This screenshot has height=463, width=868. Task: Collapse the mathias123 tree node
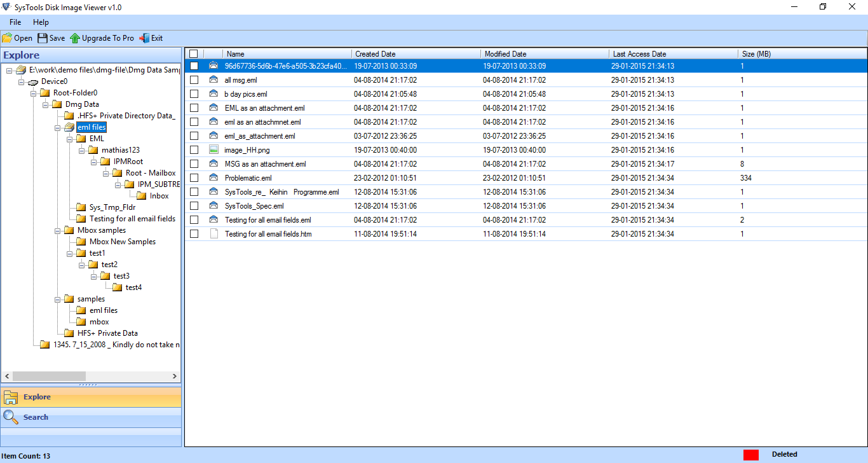[x=80, y=149]
